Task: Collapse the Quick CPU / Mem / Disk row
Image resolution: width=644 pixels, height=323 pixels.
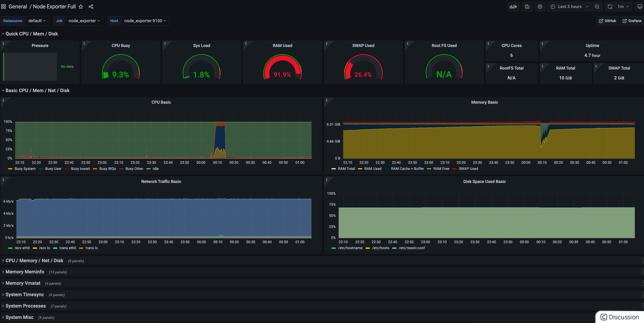Action: click(32, 34)
